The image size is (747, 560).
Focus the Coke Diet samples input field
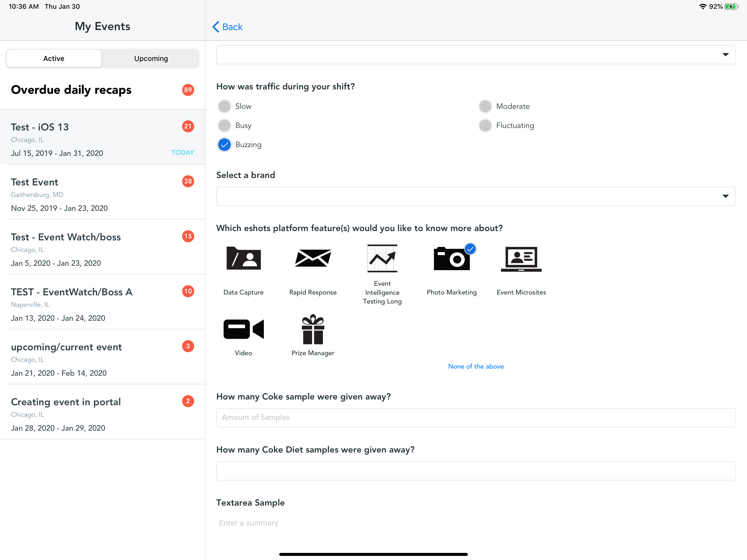[x=476, y=471]
